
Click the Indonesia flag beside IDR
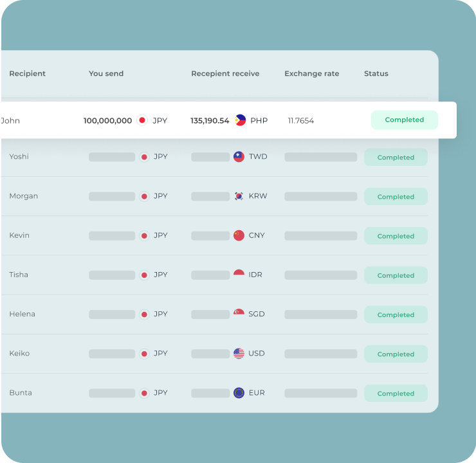click(239, 275)
